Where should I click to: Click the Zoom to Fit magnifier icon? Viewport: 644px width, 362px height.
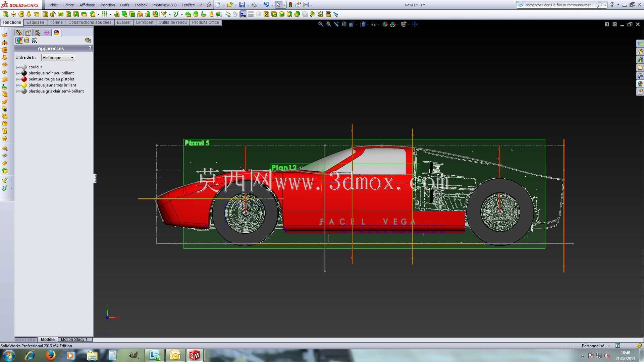tap(321, 24)
